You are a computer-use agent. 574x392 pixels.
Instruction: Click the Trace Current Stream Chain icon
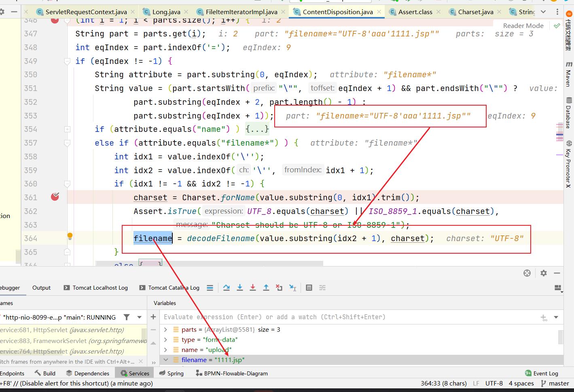click(x=322, y=288)
